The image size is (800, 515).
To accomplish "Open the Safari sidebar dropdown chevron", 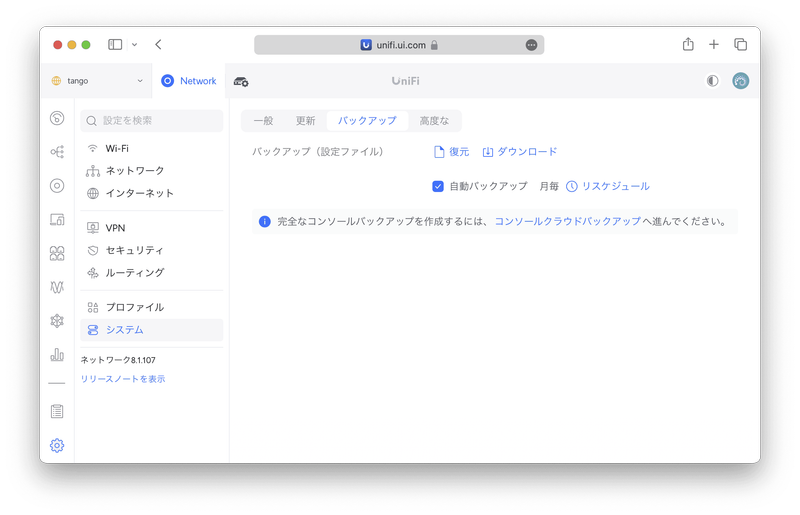I will (134, 45).
